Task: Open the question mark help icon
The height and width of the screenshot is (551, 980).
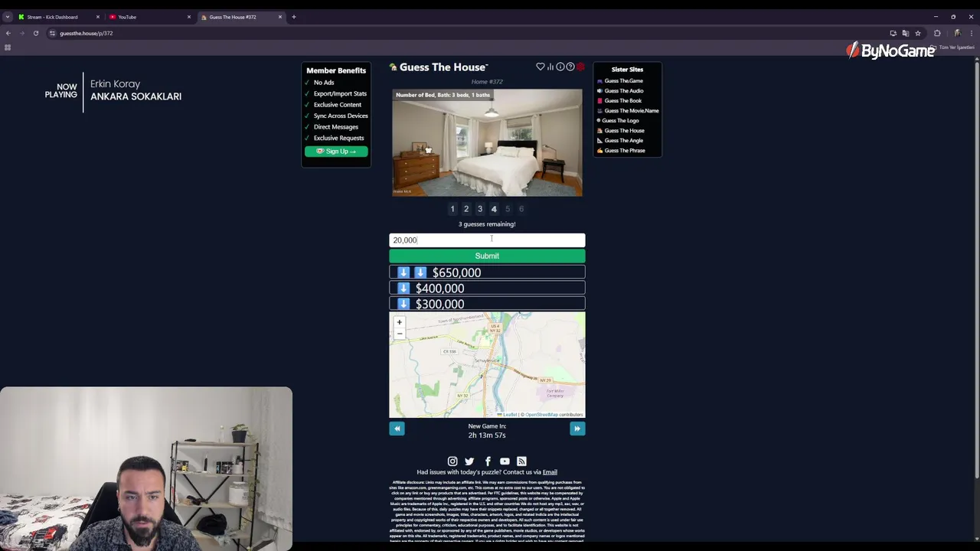Action: pos(570,67)
